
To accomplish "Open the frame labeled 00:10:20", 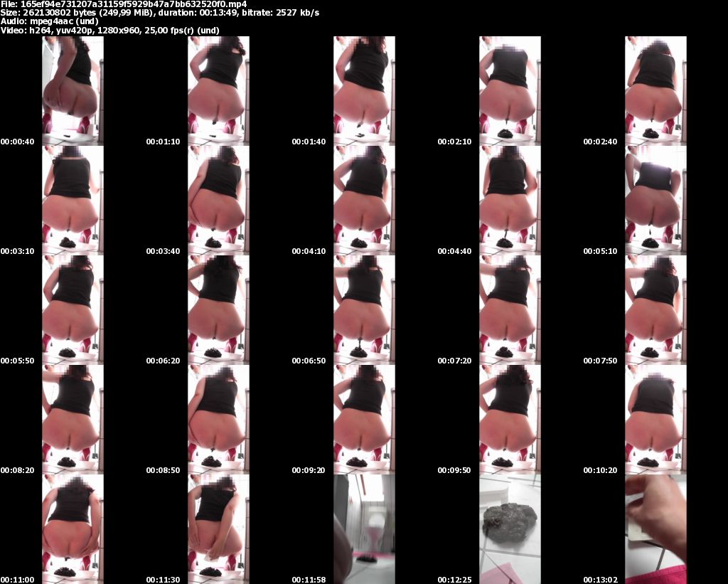I will click(x=655, y=419).
